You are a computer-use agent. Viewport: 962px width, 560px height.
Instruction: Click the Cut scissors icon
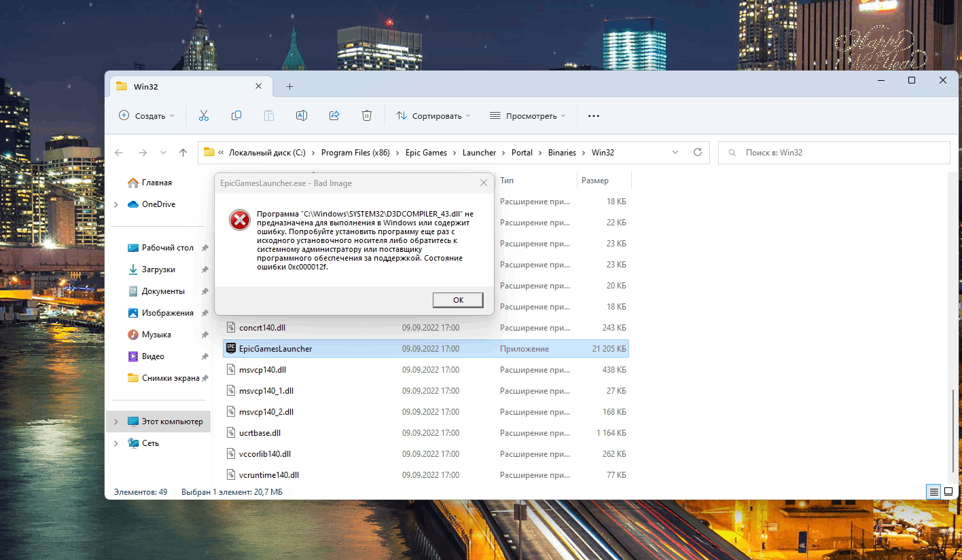(204, 115)
